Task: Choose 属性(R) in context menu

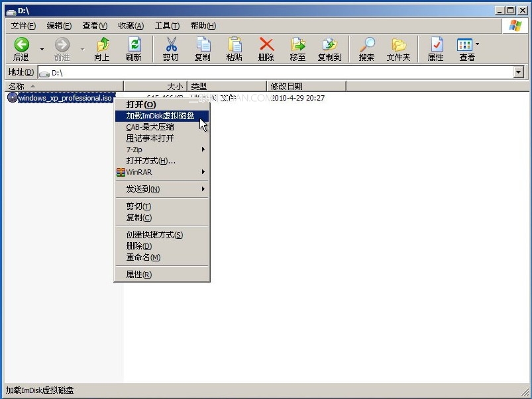Action: [162, 274]
